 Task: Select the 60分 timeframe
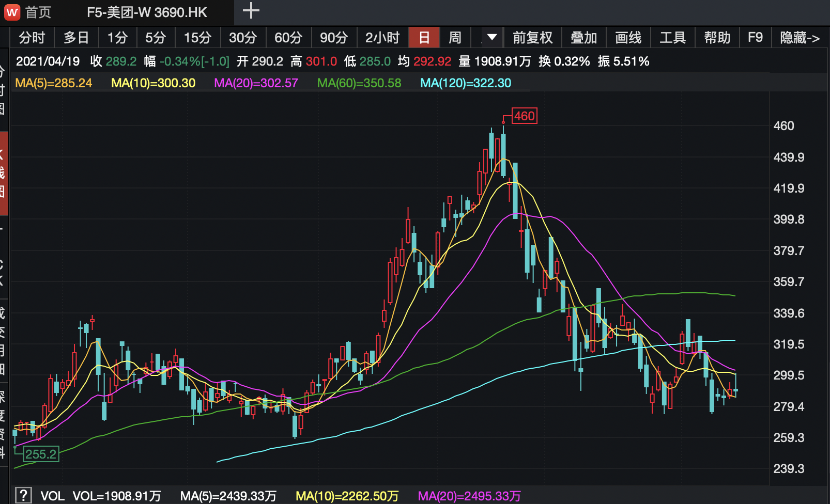click(x=288, y=38)
